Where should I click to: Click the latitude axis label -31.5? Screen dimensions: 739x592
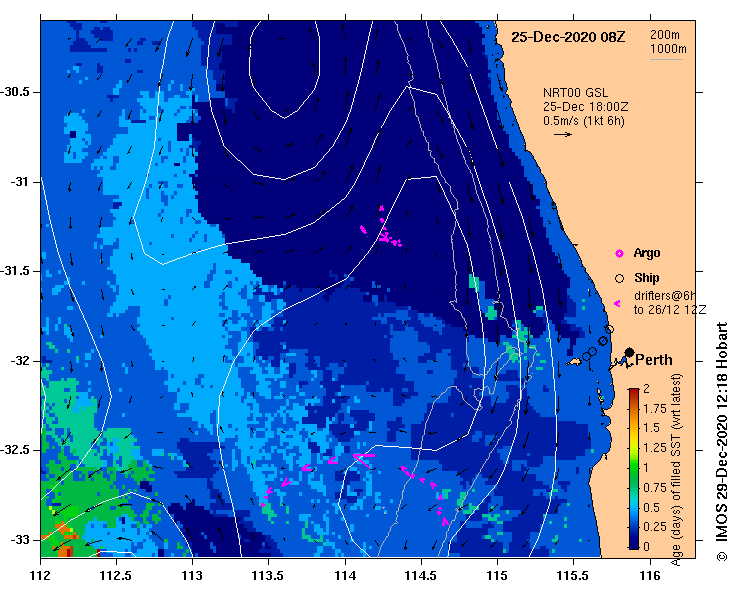pyautogui.click(x=15, y=271)
